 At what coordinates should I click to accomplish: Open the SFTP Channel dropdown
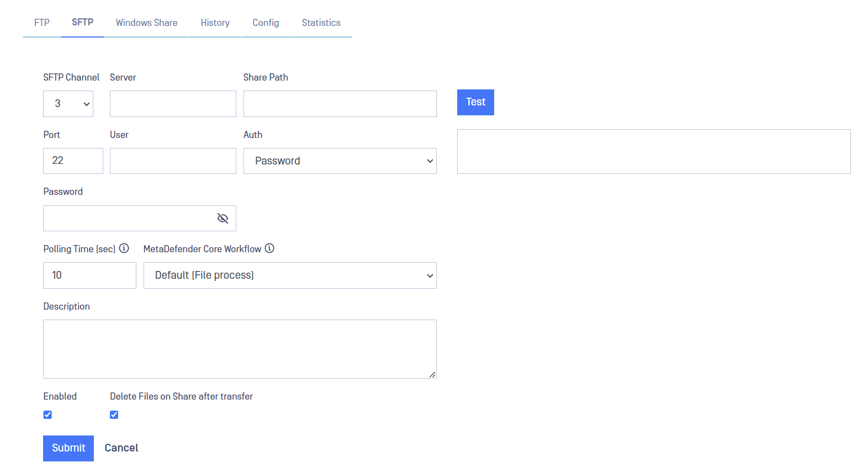click(68, 104)
